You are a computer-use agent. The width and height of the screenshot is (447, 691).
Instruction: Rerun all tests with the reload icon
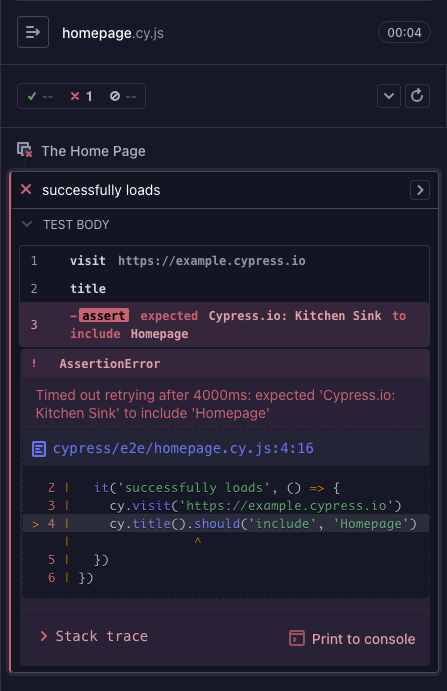(x=417, y=96)
